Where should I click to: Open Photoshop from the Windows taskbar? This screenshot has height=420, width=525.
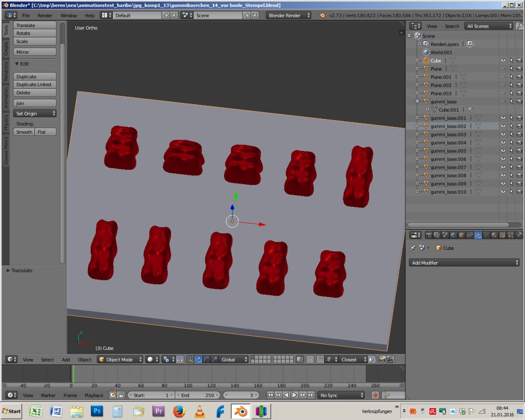click(x=96, y=411)
